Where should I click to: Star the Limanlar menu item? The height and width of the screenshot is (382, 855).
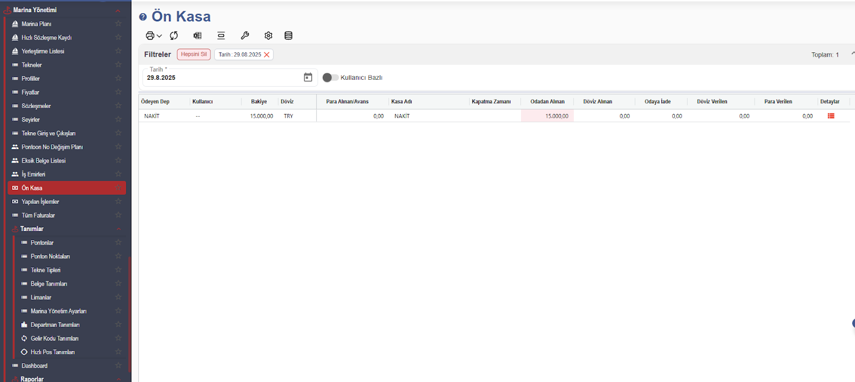(118, 298)
